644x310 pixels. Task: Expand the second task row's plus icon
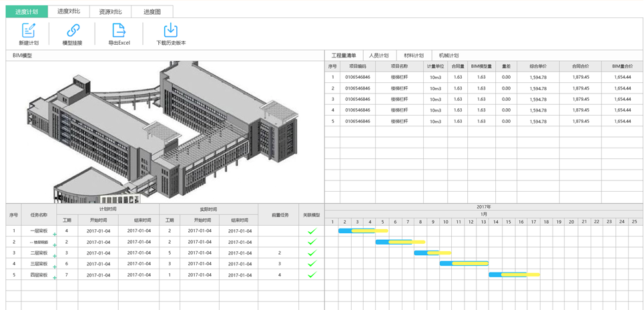tap(55, 245)
